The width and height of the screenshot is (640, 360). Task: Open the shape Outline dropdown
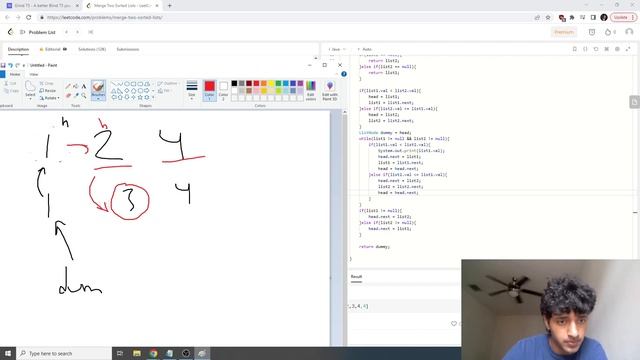click(x=168, y=83)
